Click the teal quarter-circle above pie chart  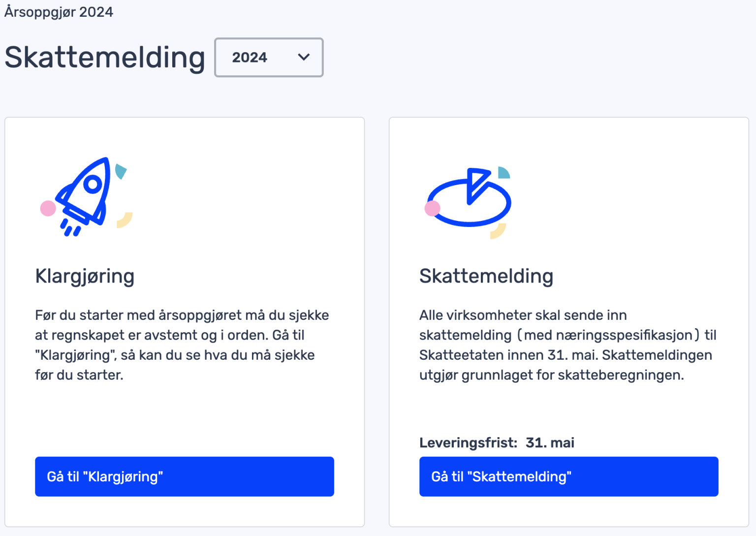point(504,172)
